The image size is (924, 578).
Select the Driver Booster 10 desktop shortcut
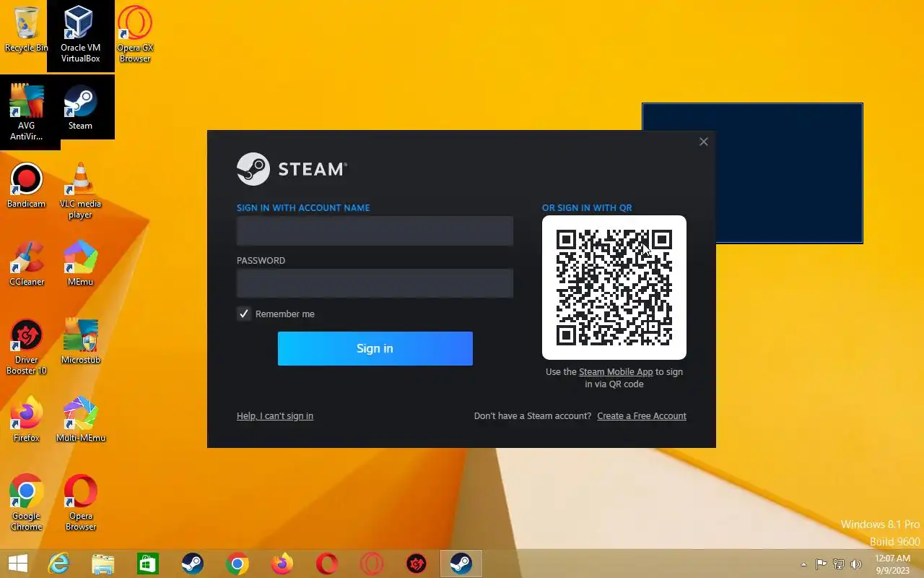pos(27,347)
